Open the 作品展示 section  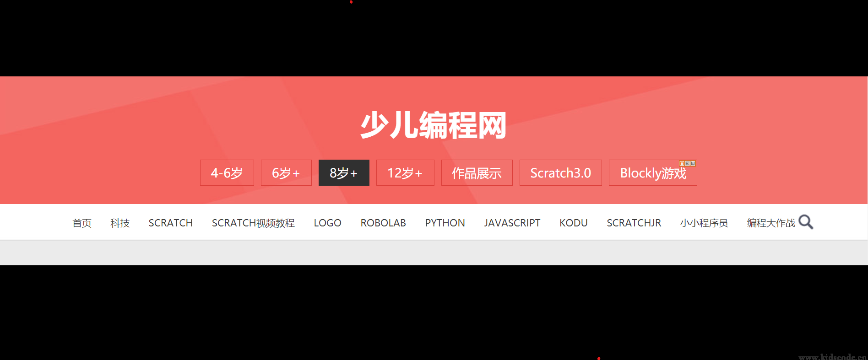pos(477,173)
